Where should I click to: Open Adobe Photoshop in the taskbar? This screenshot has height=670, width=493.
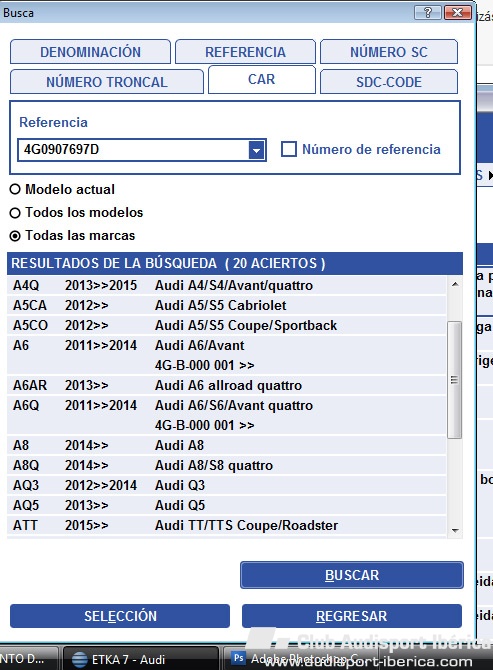coord(299,659)
